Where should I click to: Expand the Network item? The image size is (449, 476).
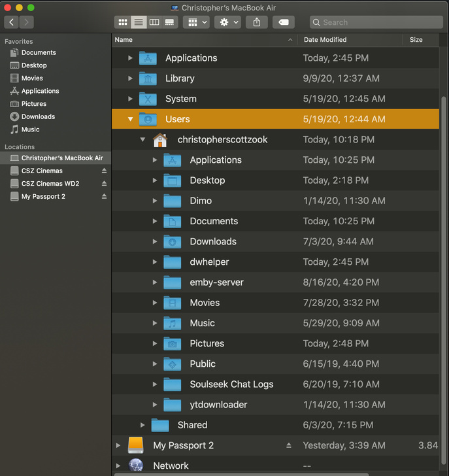(x=118, y=466)
